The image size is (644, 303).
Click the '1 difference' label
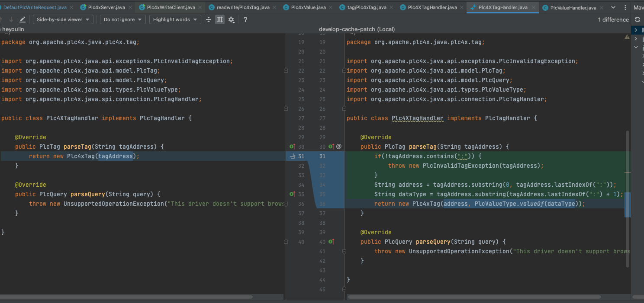(x=613, y=19)
